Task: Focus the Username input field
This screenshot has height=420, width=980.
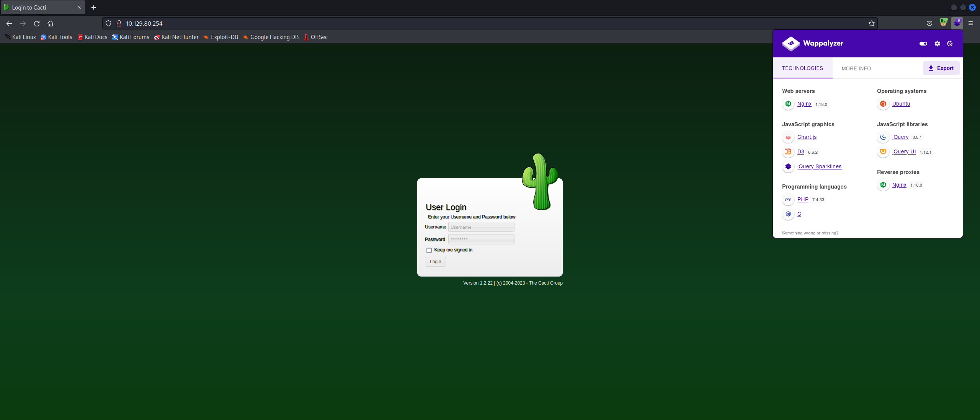Action: 481,227
